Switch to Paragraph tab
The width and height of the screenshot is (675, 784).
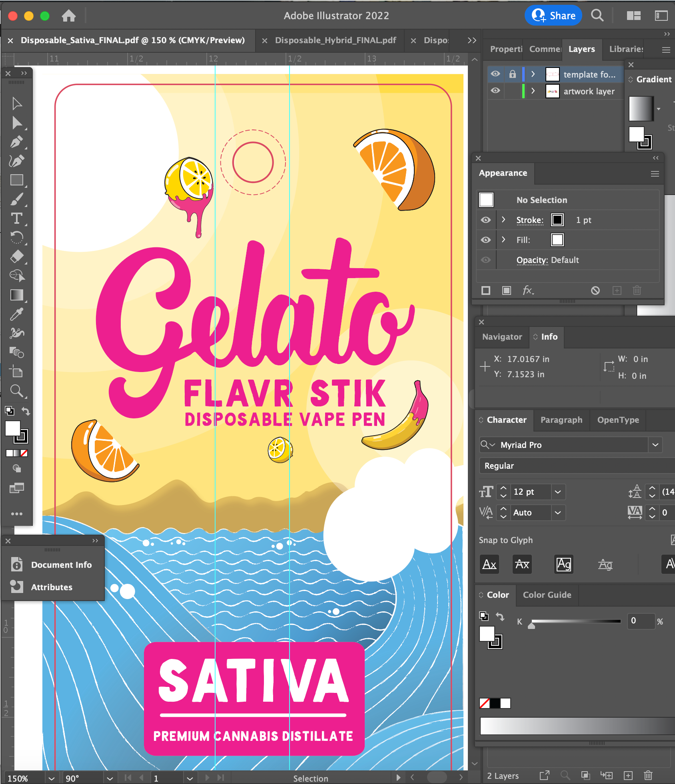(561, 420)
